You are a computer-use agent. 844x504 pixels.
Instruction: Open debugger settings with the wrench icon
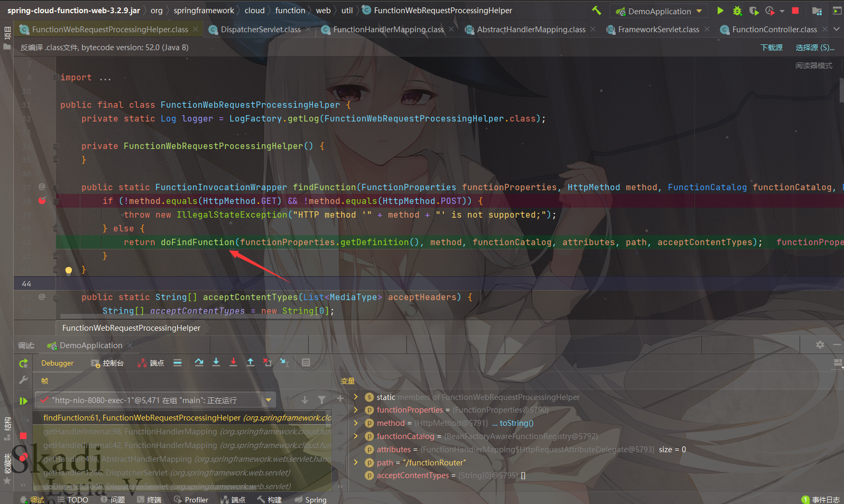point(23,380)
